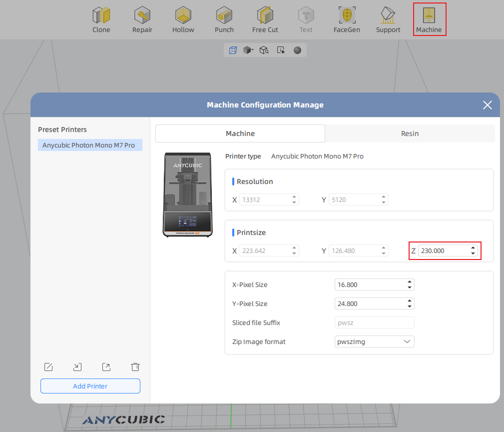The image size is (504, 432).
Task: Click the Sliced file Suffix field
Action: [x=375, y=322]
